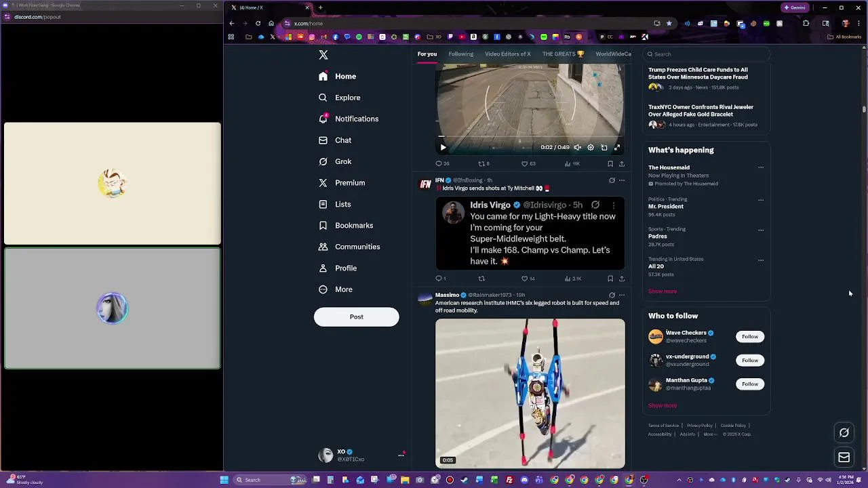Toggle picture-in-picture on the video
The width and height of the screenshot is (868, 488).
coord(604,147)
